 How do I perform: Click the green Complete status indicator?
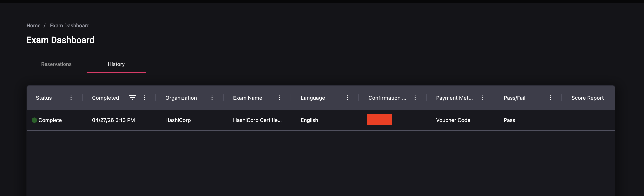click(x=34, y=120)
